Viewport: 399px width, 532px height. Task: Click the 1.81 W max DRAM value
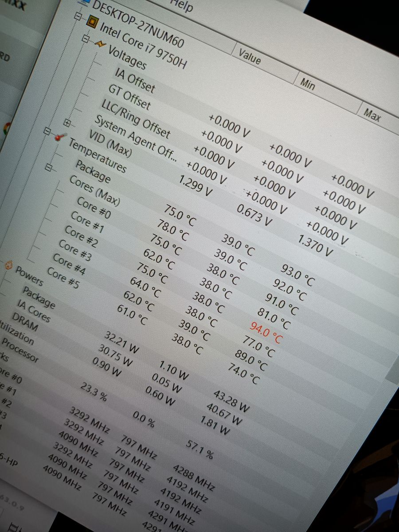click(x=215, y=425)
